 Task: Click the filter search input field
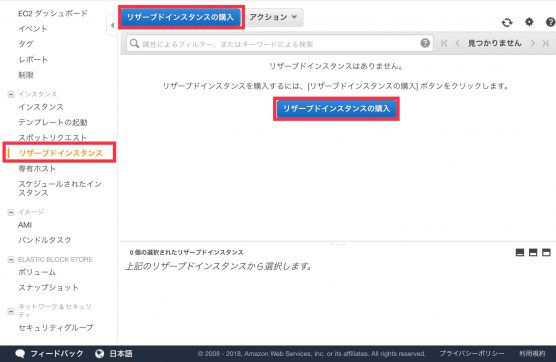tap(280, 44)
